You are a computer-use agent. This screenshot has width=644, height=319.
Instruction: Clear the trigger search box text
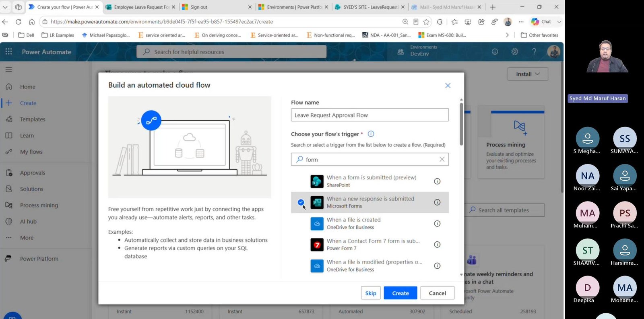point(442,159)
